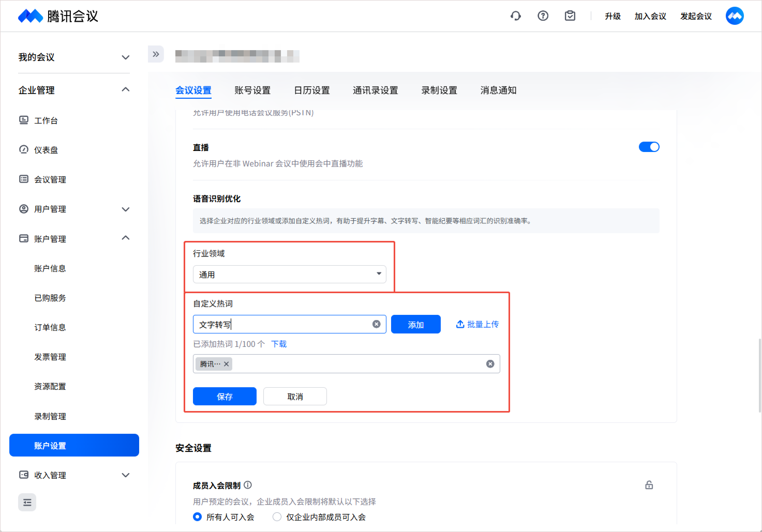Click the 下载 link for hot words
The image size is (762, 532).
(279, 344)
